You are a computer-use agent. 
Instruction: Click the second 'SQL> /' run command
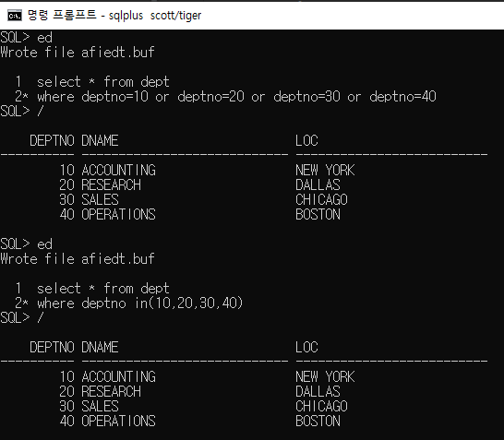[22, 318]
